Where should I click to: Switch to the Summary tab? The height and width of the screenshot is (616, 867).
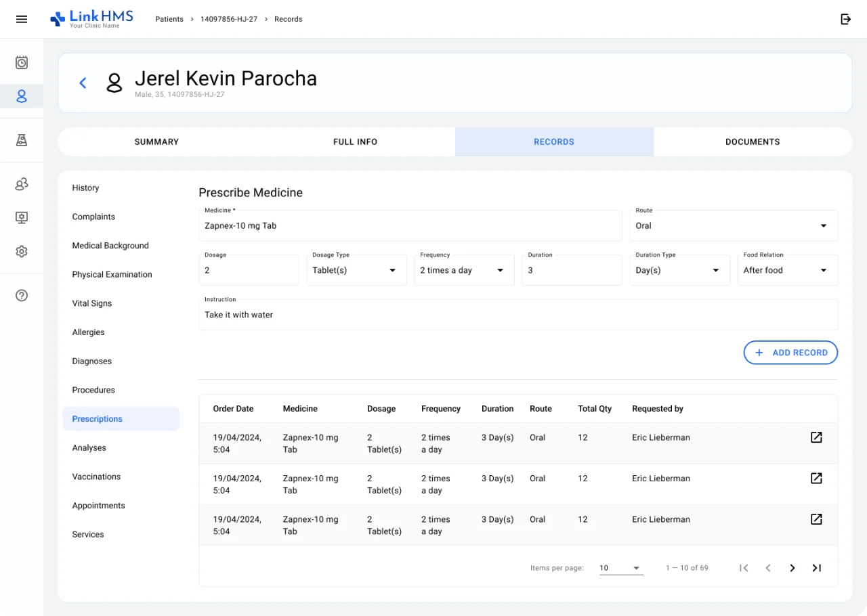point(156,142)
